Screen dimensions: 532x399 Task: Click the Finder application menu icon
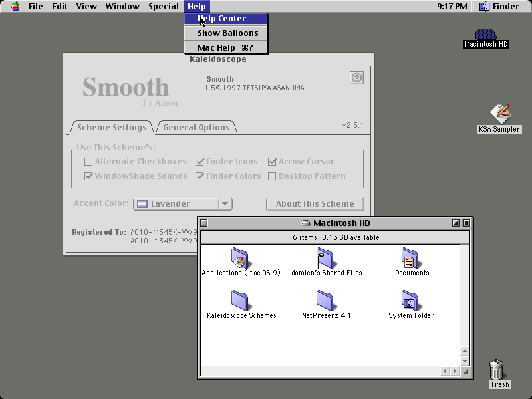pyautogui.click(x=484, y=6)
